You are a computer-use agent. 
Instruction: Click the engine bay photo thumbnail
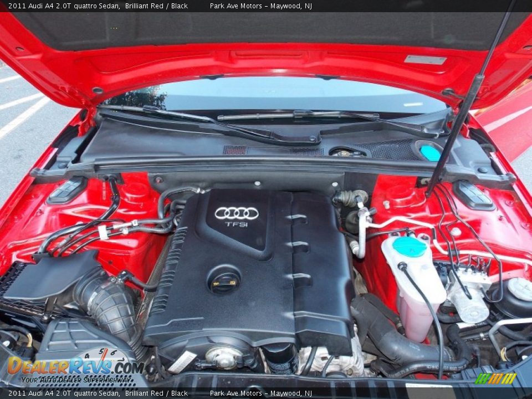[266, 199]
